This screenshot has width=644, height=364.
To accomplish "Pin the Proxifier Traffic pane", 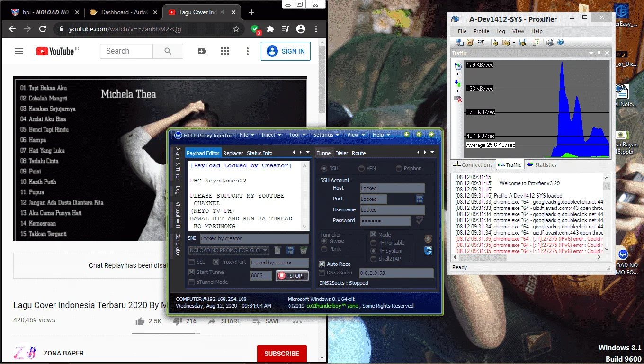I will pyautogui.click(x=599, y=53).
